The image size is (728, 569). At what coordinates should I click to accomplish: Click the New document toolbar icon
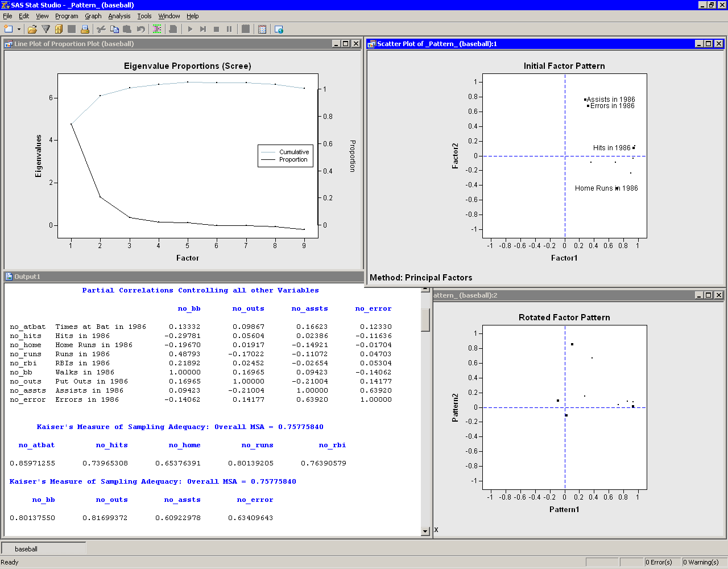pos(8,29)
